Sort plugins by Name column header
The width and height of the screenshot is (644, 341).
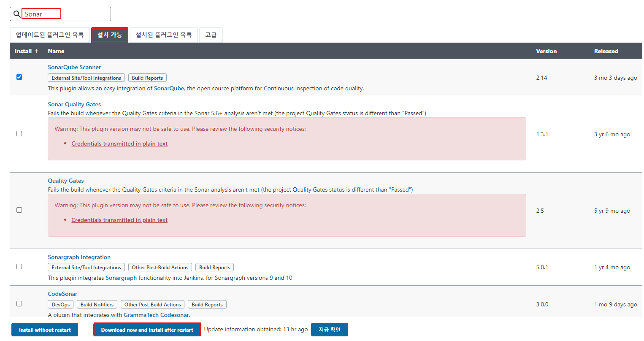56,51
